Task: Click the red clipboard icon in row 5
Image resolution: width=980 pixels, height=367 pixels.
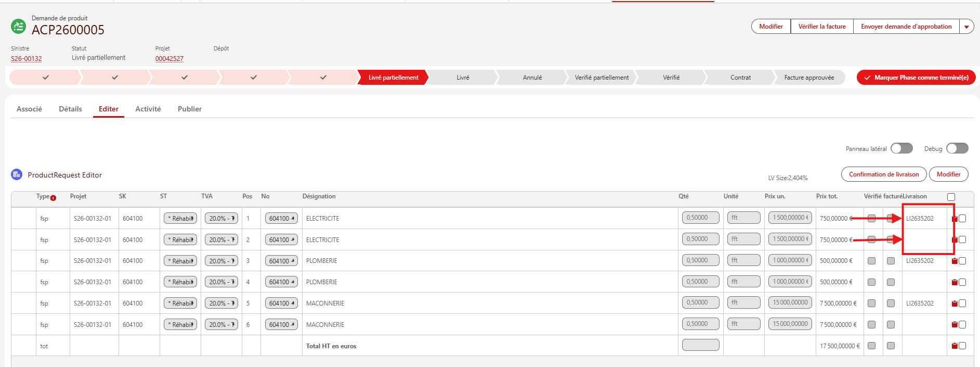Action: [955, 303]
